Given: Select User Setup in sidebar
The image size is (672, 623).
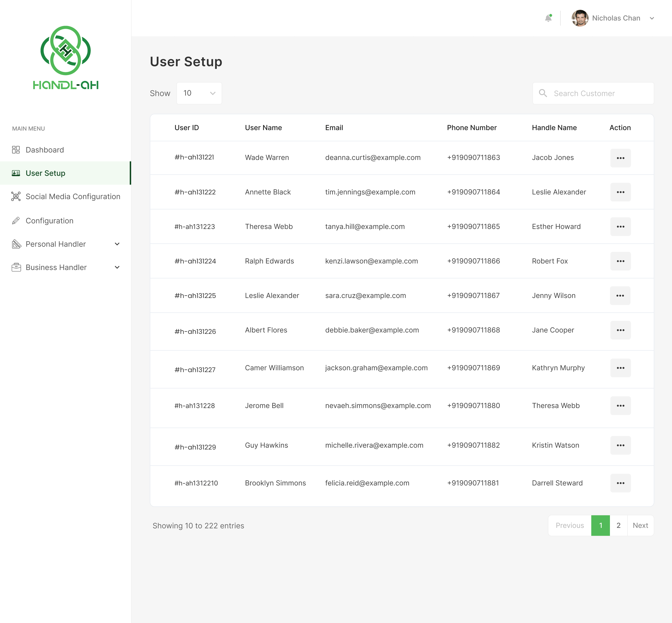Looking at the screenshot, I should tap(45, 173).
